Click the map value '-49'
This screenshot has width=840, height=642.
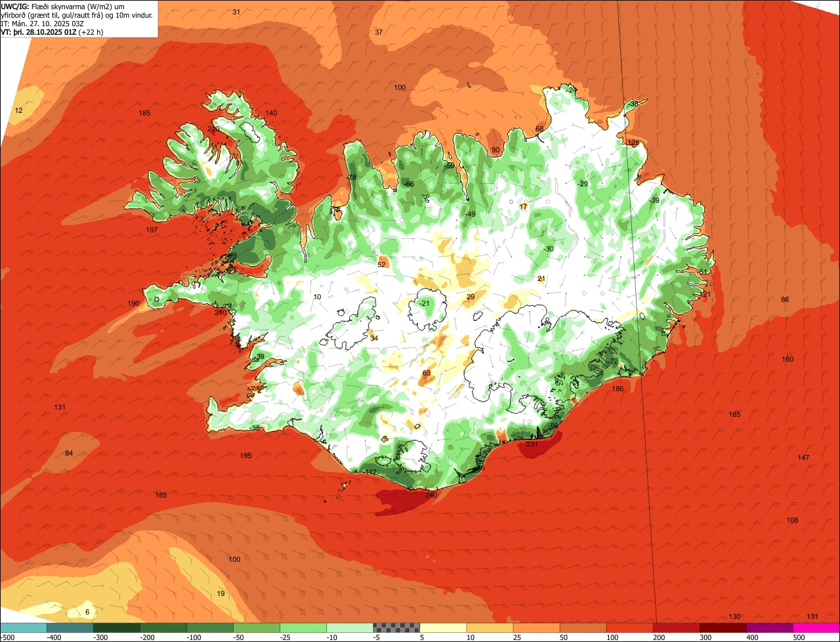pyautogui.click(x=470, y=214)
